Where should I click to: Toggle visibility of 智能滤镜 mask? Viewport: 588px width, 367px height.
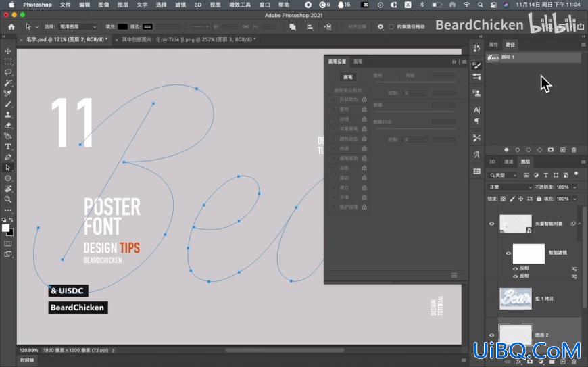tap(508, 253)
